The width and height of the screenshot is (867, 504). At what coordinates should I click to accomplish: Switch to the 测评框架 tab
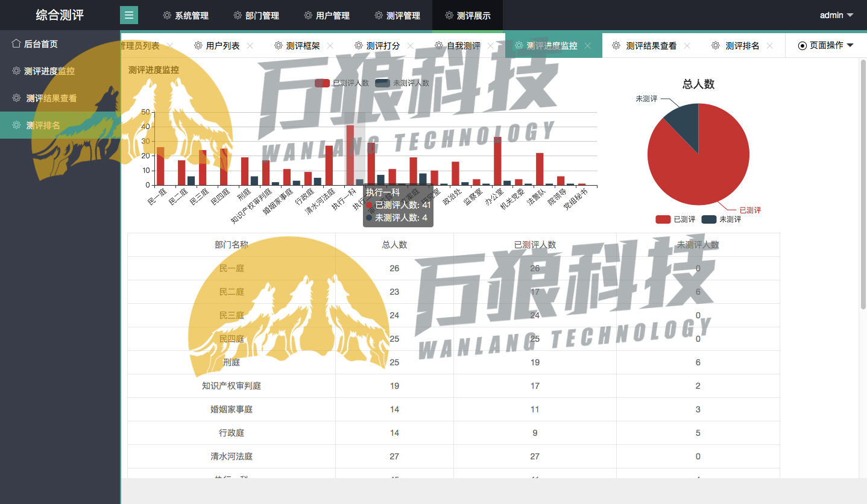pos(303,45)
